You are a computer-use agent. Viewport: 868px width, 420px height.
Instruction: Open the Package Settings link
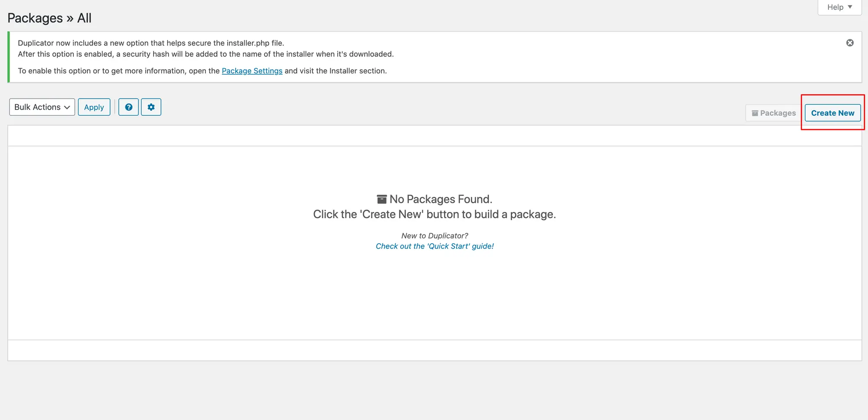[252, 71]
